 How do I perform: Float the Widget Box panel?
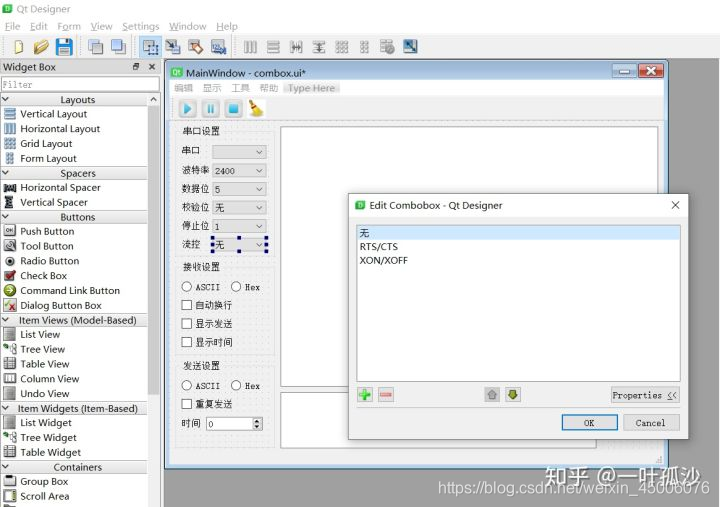tap(136, 67)
